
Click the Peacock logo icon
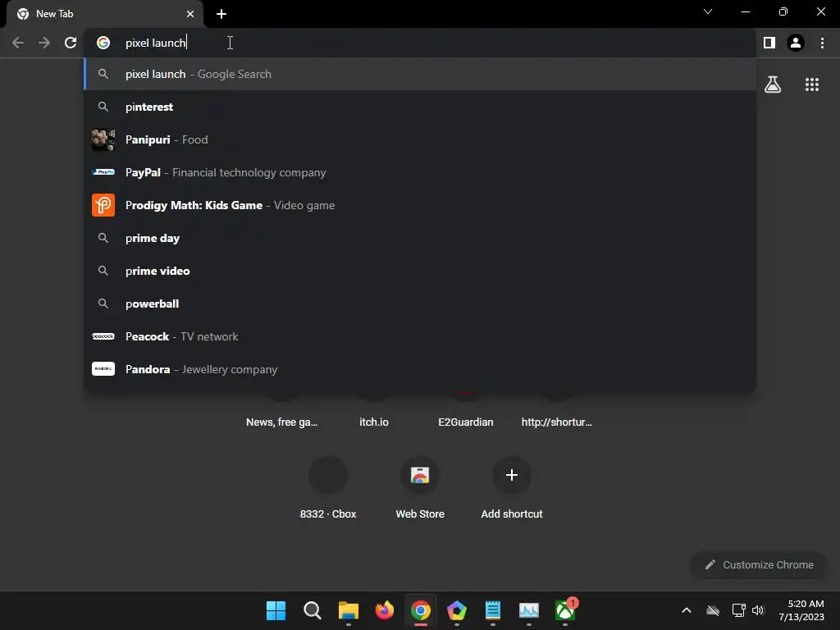pyautogui.click(x=103, y=336)
